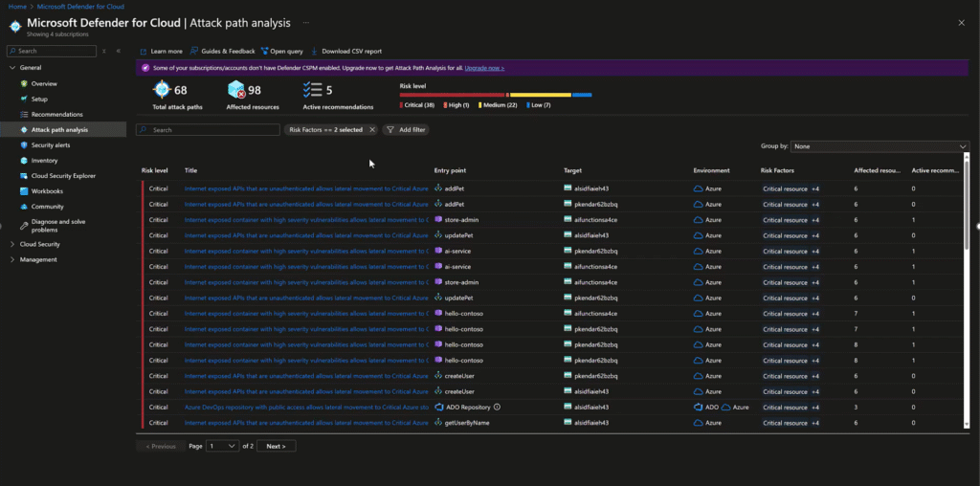Click the Upgrade now link in banner
Image resolution: width=980 pixels, height=486 pixels.
(484, 68)
